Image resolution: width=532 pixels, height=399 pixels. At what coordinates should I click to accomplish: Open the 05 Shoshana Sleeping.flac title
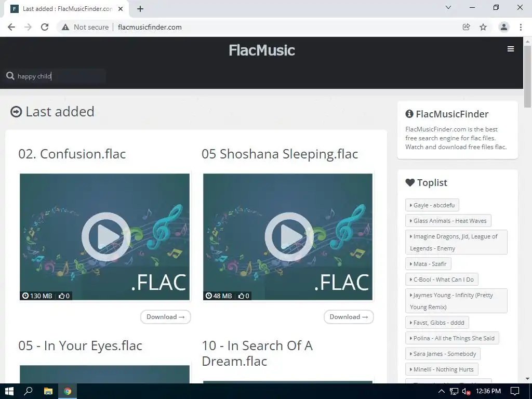280,154
